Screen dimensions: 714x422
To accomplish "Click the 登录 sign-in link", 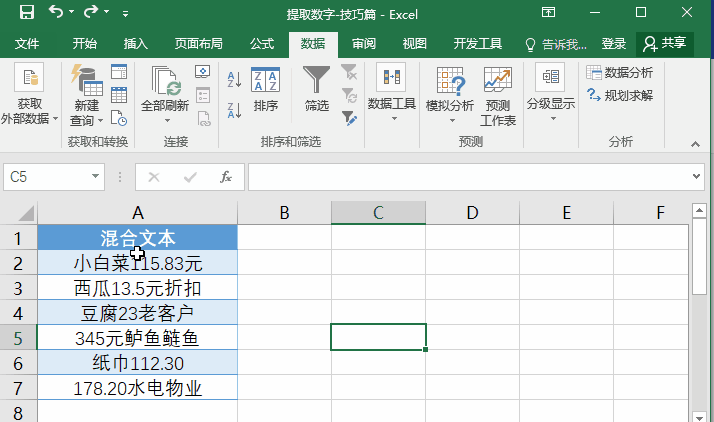I will (x=614, y=44).
